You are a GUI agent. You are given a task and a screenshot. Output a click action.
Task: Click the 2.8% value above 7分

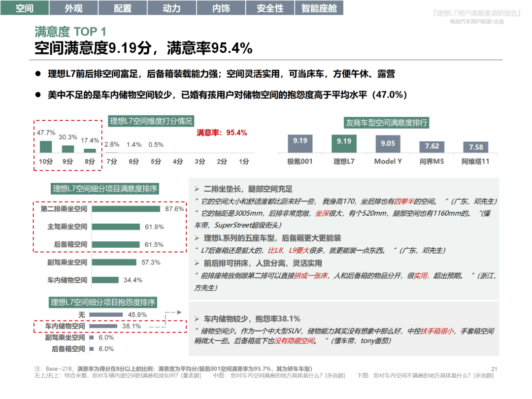pyautogui.click(x=112, y=144)
